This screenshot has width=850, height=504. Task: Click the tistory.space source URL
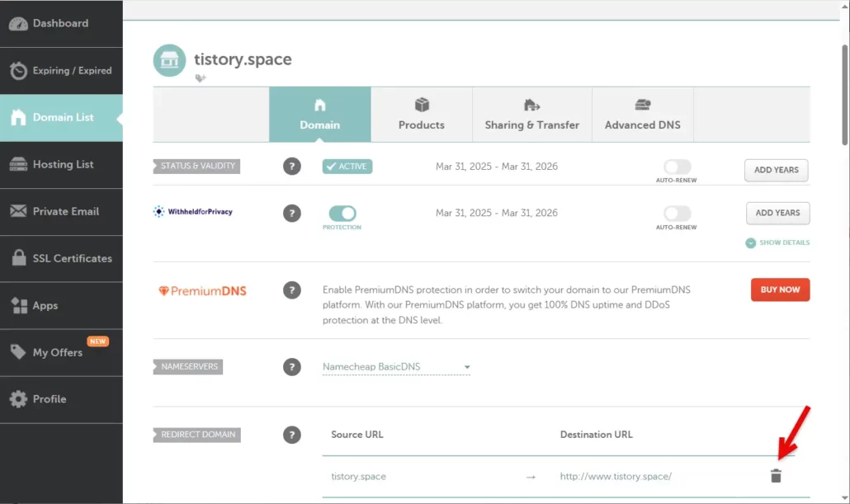click(x=358, y=476)
